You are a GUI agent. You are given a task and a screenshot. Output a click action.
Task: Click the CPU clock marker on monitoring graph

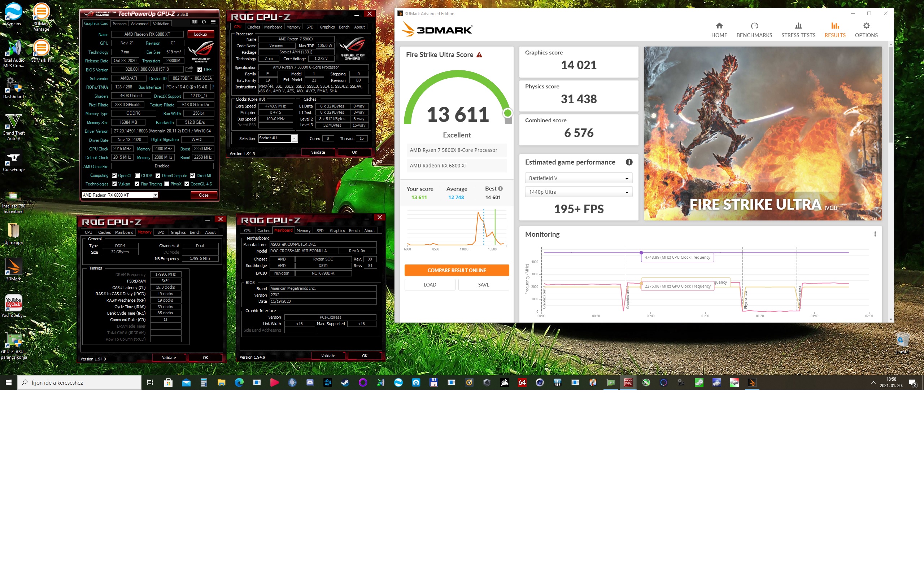click(x=641, y=253)
